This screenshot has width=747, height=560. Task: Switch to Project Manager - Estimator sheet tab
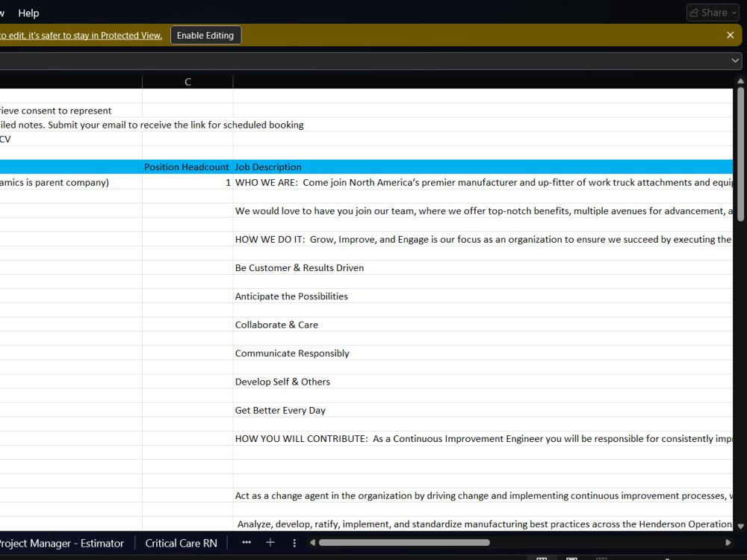tap(62, 544)
